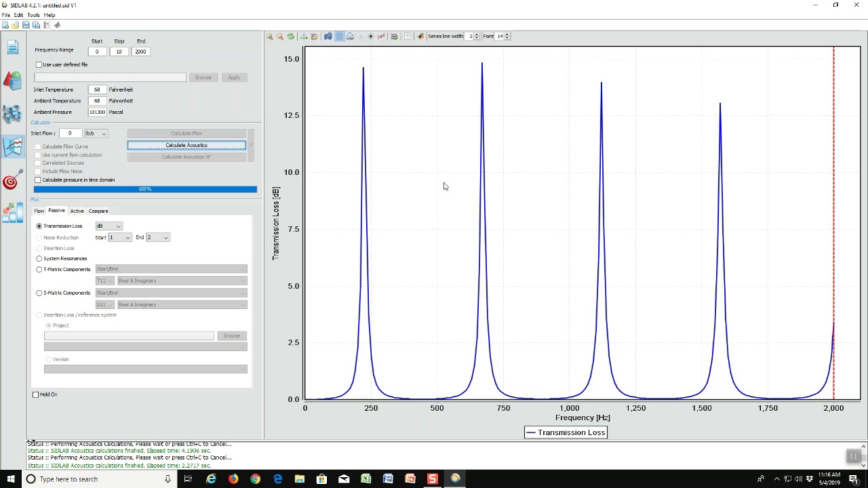Switch to the Active plot tab
Viewport: 868px width, 488px height.
[77, 211]
